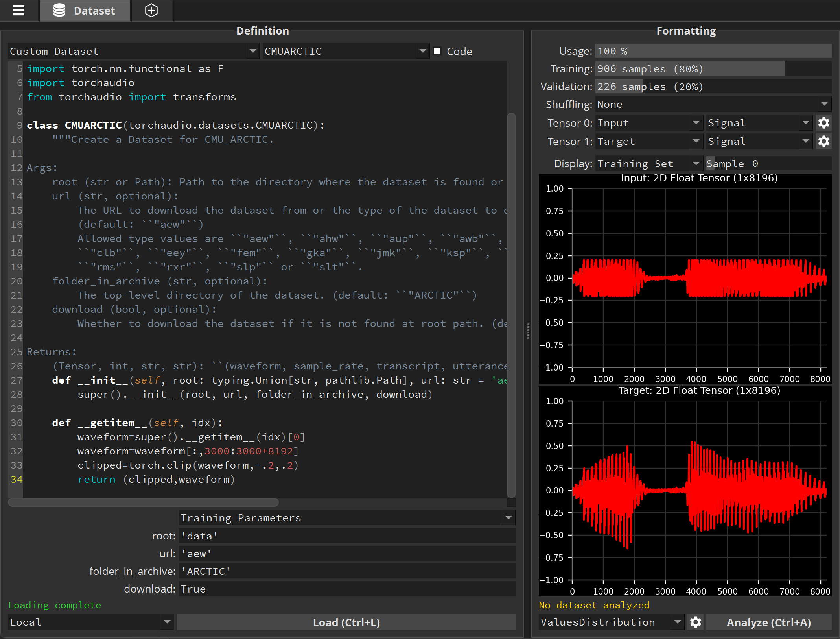Open the Shuffling None dropdown
This screenshot has height=639, width=840.
(713, 104)
